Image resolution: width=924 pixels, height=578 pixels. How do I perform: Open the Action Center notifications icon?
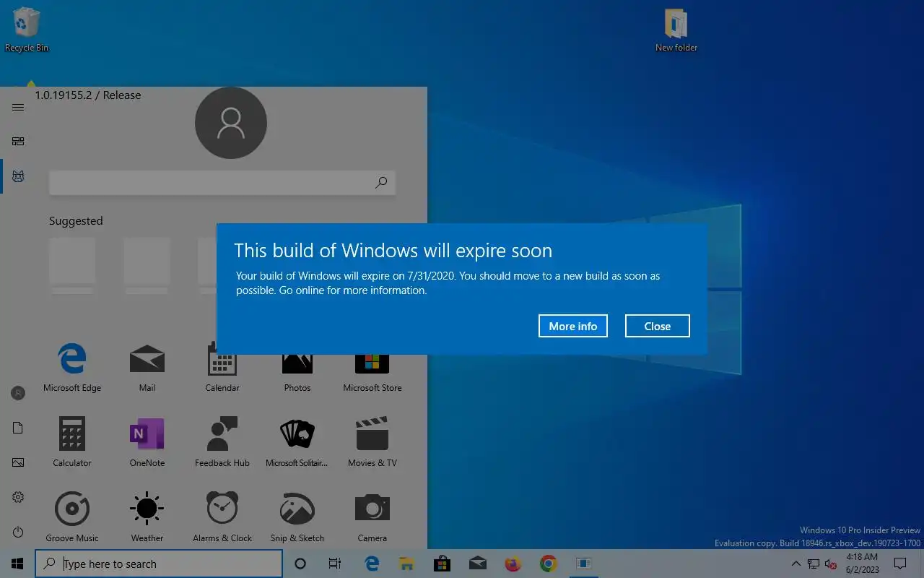[900, 564]
